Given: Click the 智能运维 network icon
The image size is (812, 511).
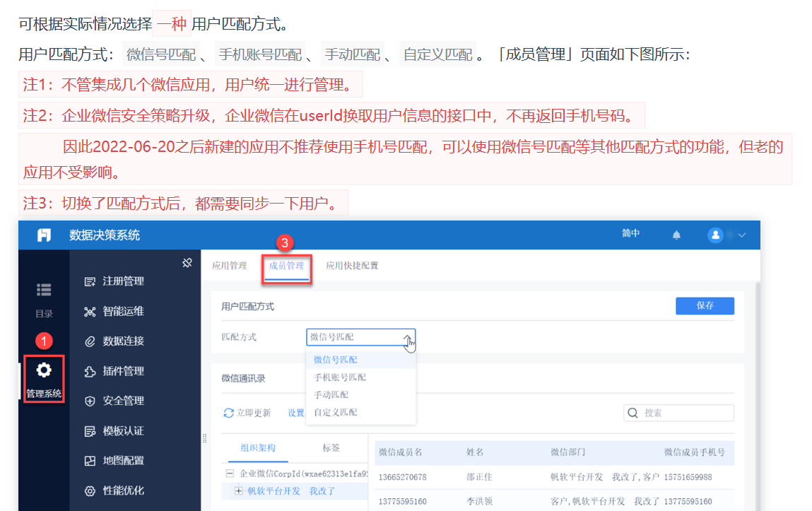Looking at the screenshot, I should [x=90, y=312].
